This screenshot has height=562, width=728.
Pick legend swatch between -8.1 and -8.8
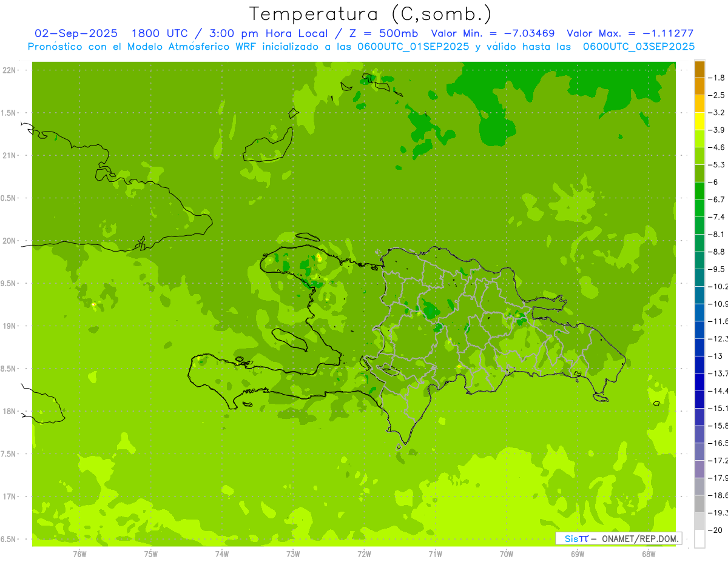pyautogui.click(x=699, y=243)
